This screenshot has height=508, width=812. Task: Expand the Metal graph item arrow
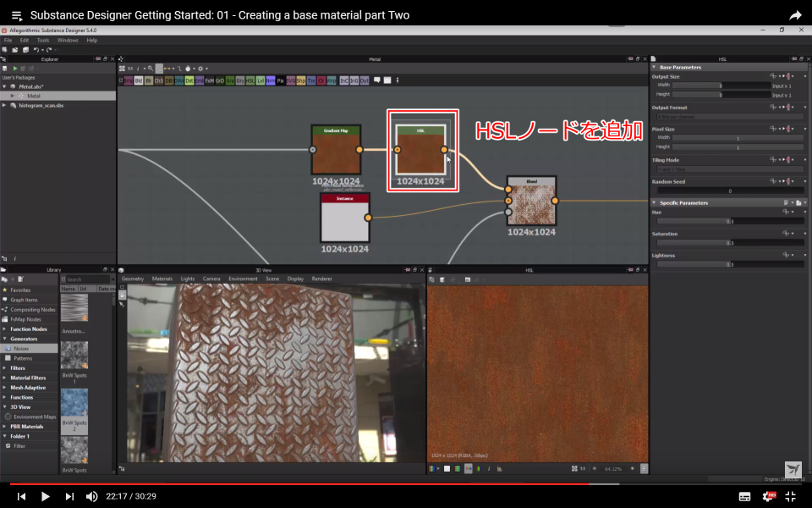click(13, 96)
